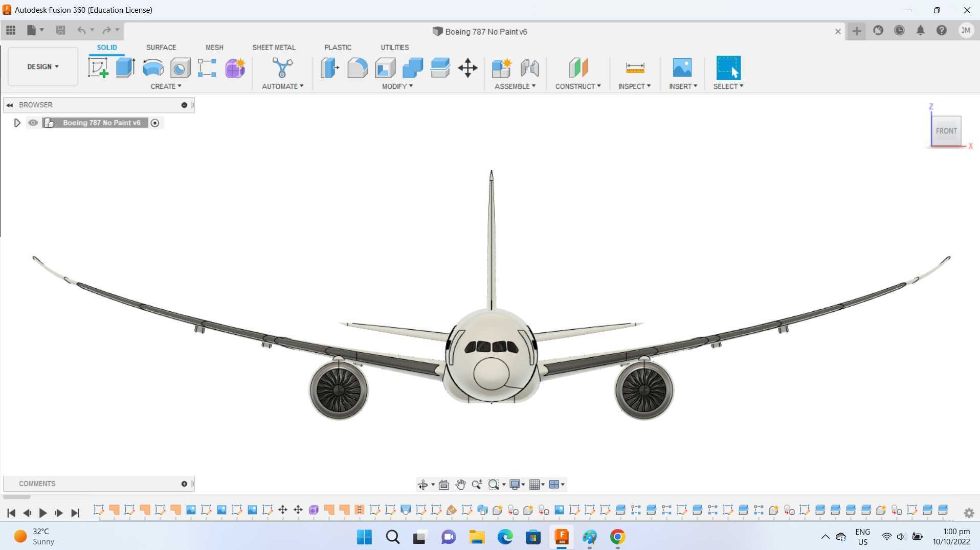980x550 pixels.
Task: Select the Fillet tool
Action: pos(358,67)
